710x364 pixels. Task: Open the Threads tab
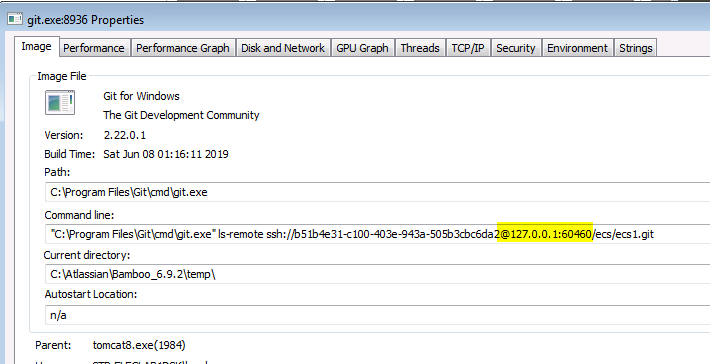[420, 48]
